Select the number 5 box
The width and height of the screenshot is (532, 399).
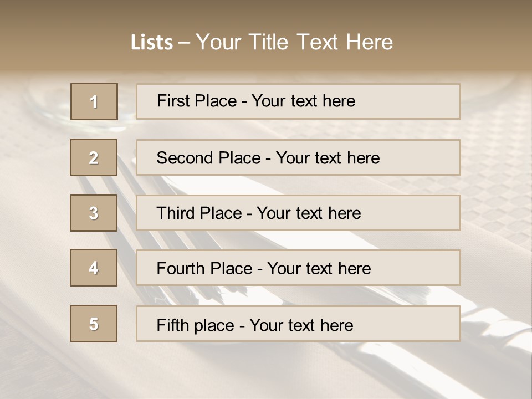[94, 323]
